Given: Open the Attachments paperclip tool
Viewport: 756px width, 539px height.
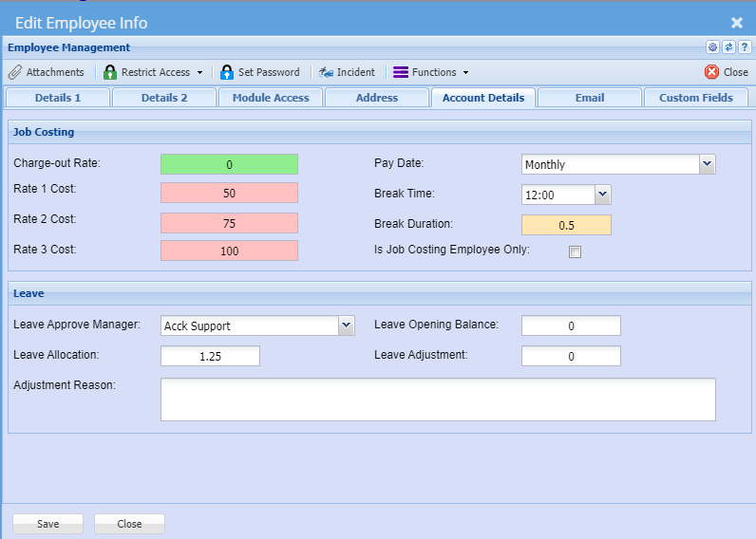Looking at the screenshot, I should (15, 72).
